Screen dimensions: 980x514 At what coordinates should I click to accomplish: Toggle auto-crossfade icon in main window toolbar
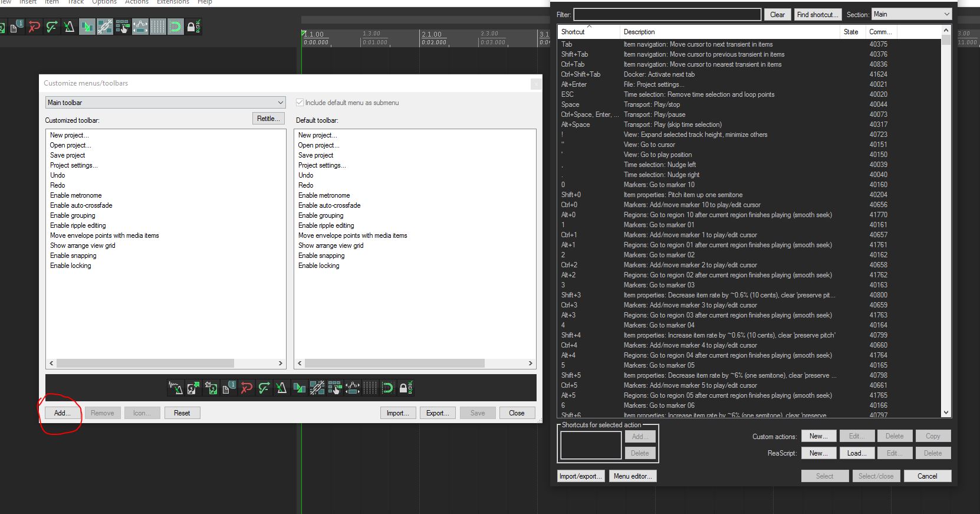87,27
